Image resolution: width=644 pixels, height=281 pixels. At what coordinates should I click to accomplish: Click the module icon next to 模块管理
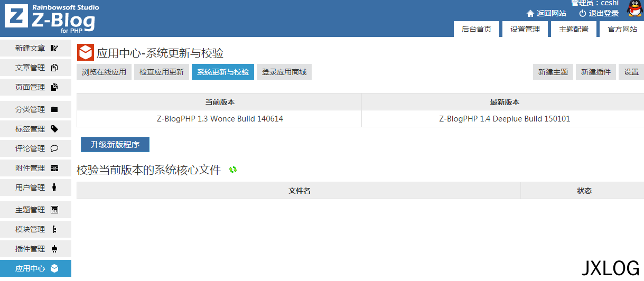coord(54,229)
